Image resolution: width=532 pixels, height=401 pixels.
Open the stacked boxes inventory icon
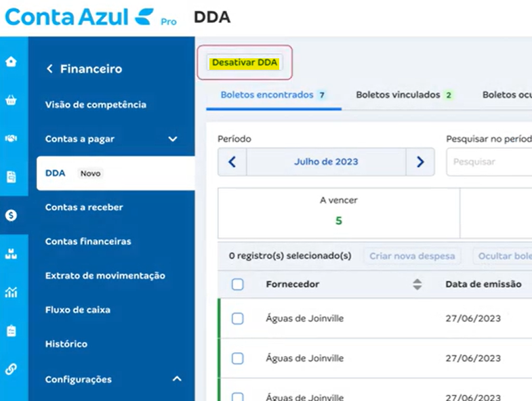[x=11, y=254]
